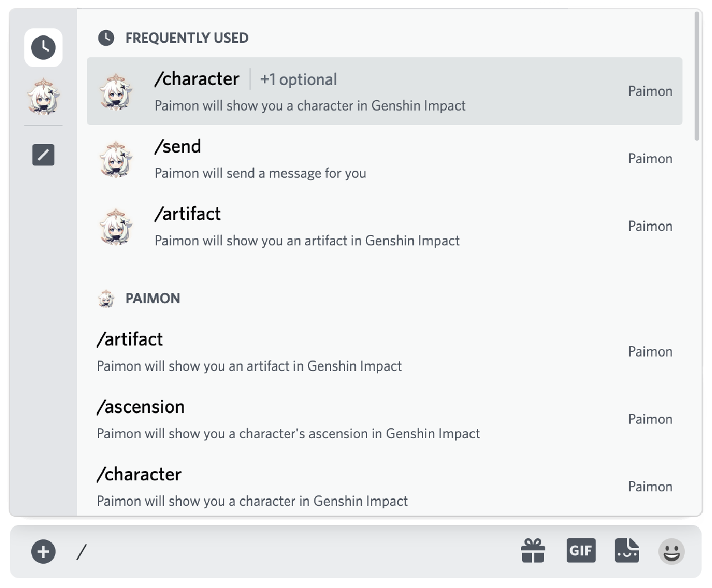Click the PAIMON section header
This screenshot has width=712, height=588.
pyautogui.click(x=152, y=299)
